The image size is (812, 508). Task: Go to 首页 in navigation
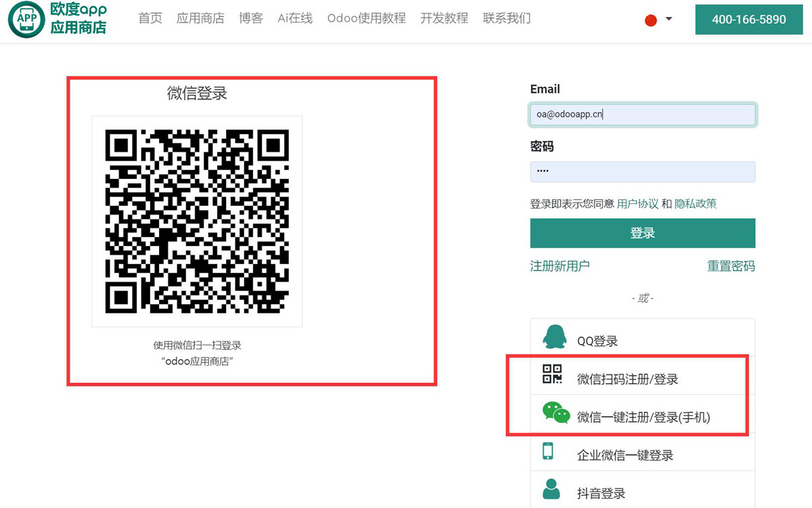click(150, 18)
